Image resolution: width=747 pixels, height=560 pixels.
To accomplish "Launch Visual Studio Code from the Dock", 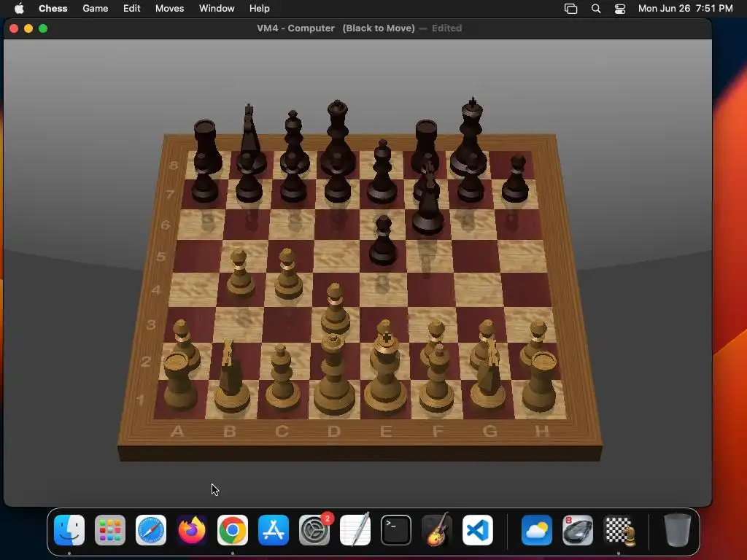I will click(x=477, y=530).
